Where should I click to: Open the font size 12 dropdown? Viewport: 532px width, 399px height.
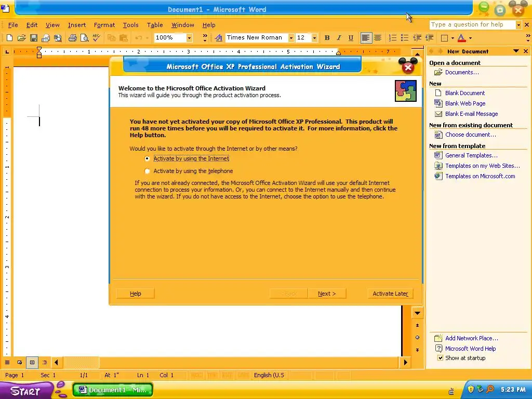pos(314,37)
